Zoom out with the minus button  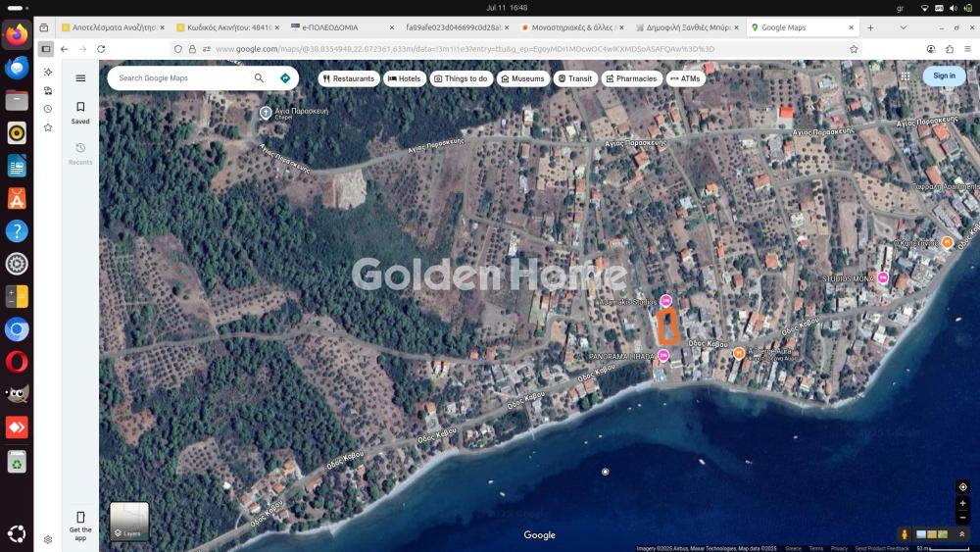[963, 517]
